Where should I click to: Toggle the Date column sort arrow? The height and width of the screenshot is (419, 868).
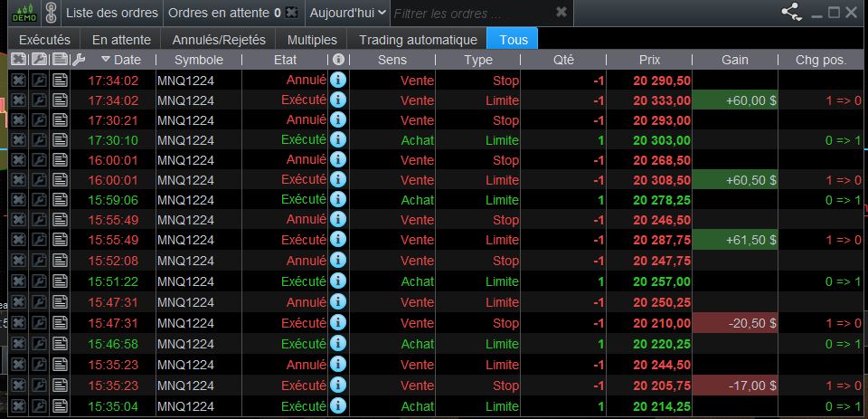pyautogui.click(x=107, y=60)
